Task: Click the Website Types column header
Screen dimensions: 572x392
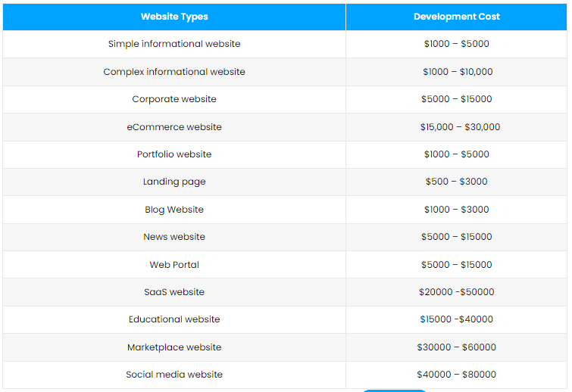Action: point(174,17)
